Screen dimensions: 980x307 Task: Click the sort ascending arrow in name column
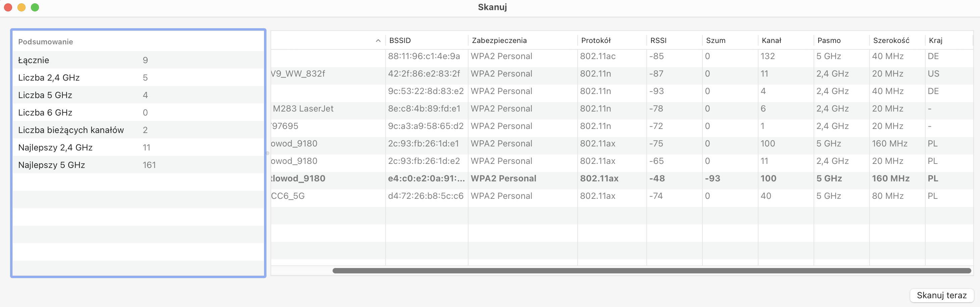pos(378,41)
